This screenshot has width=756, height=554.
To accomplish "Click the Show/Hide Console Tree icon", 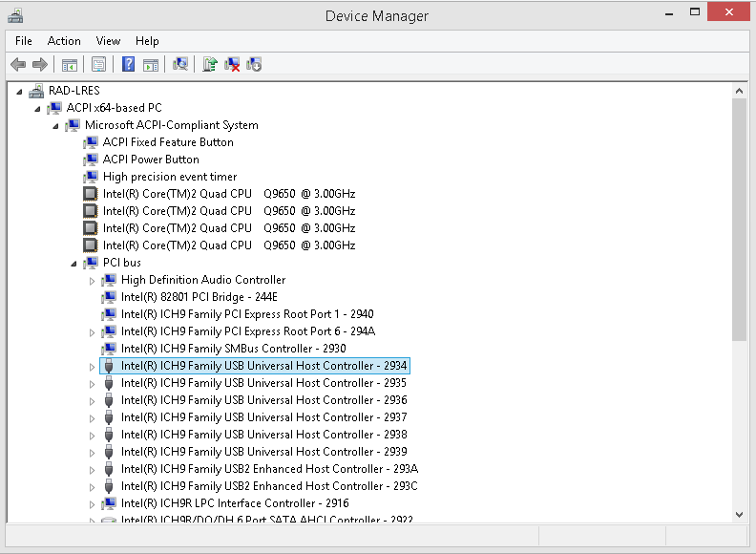I will tap(69, 64).
